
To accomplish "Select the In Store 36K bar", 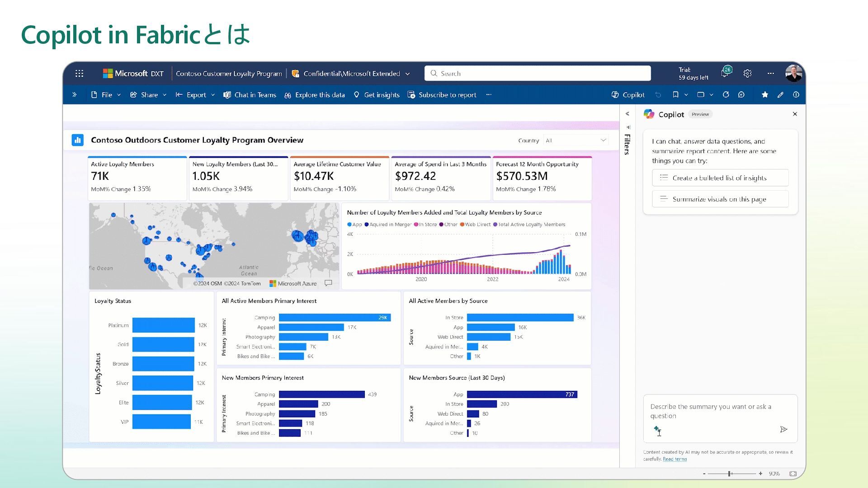I will tap(520, 318).
